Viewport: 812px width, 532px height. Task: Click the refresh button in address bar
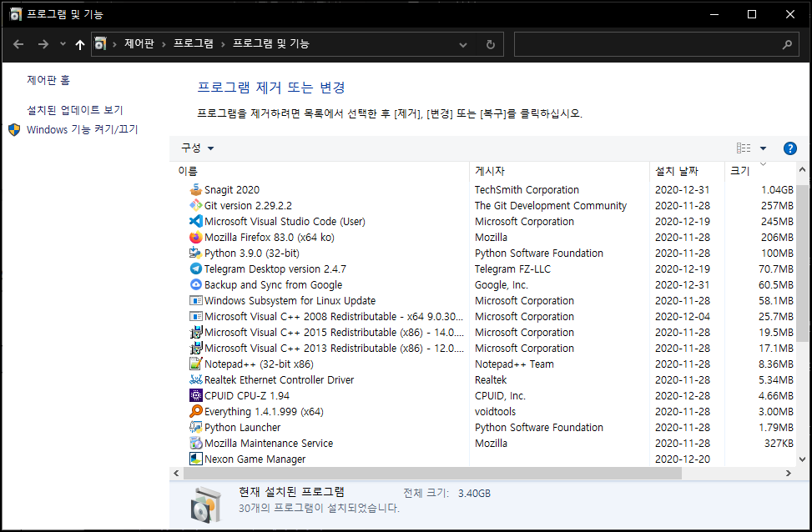491,44
